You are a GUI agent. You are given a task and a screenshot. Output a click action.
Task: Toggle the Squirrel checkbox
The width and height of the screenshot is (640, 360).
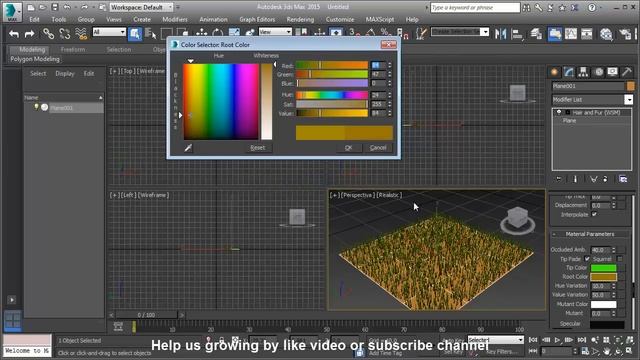click(620, 259)
